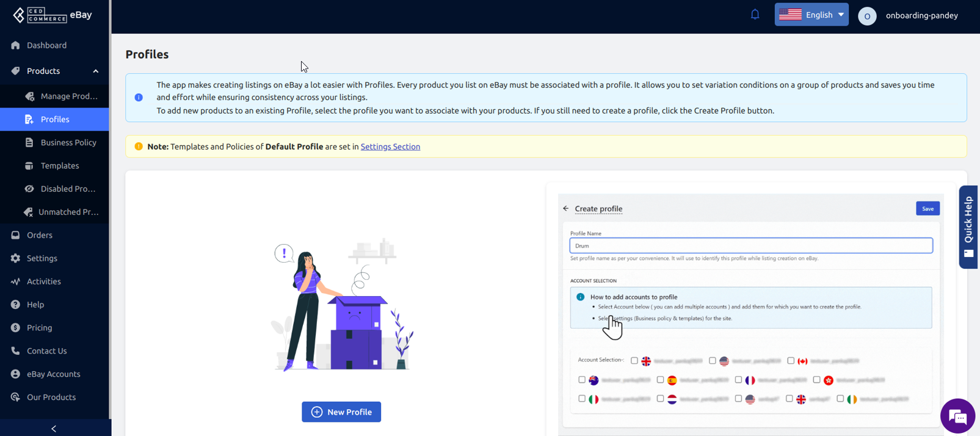Click info icon in How to add accounts
Viewport: 980px width, 436px height.
(581, 297)
